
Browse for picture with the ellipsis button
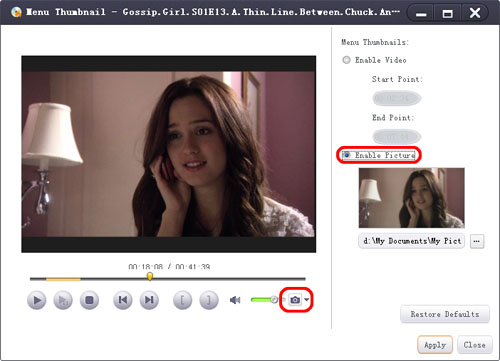477,241
